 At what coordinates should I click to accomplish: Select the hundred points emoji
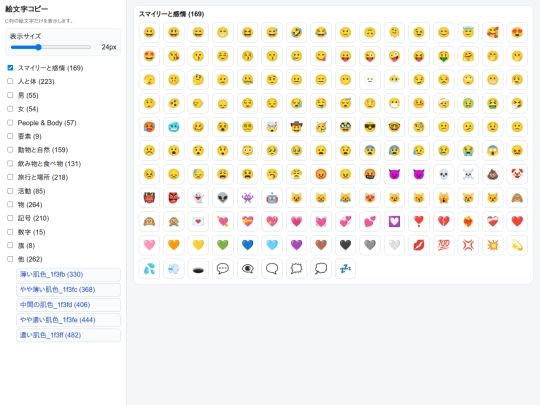point(444,245)
